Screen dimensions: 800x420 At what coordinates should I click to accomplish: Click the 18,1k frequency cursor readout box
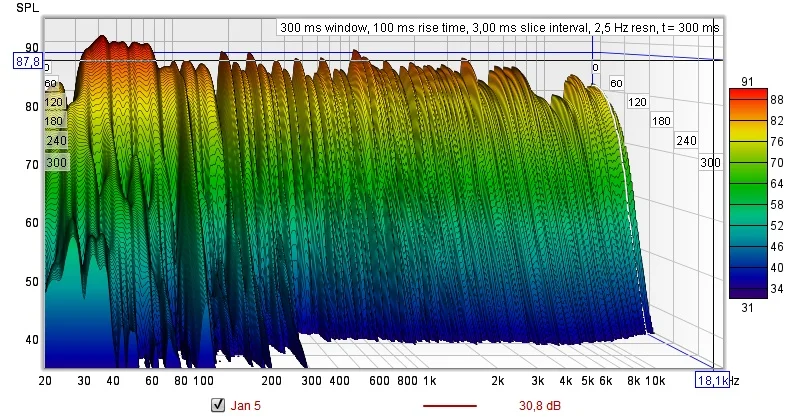click(712, 380)
